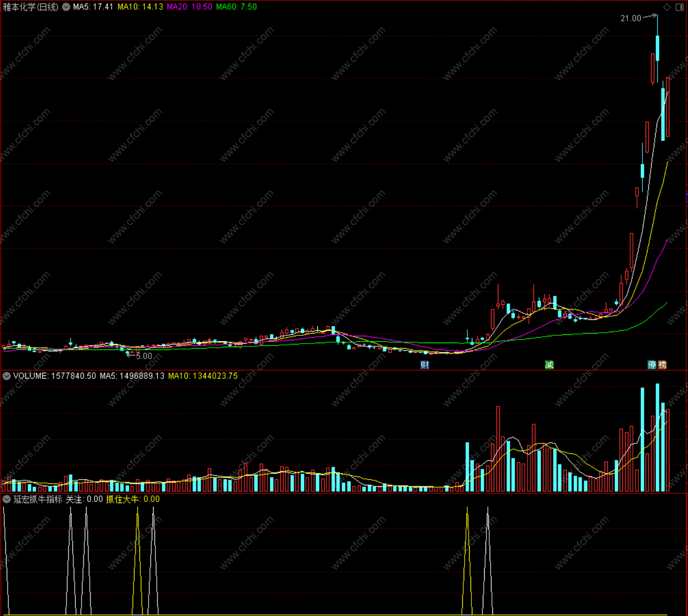Click the yellow 抓住大牛: 0.00 value

[x=133, y=499]
